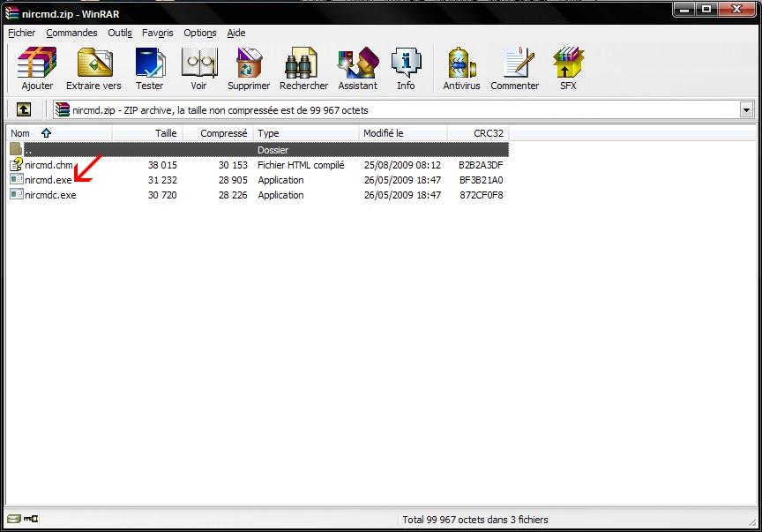The height and width of the screenshot is (532, 762).
Task: Maximize the WinRAR window
Action: (706, 9)
